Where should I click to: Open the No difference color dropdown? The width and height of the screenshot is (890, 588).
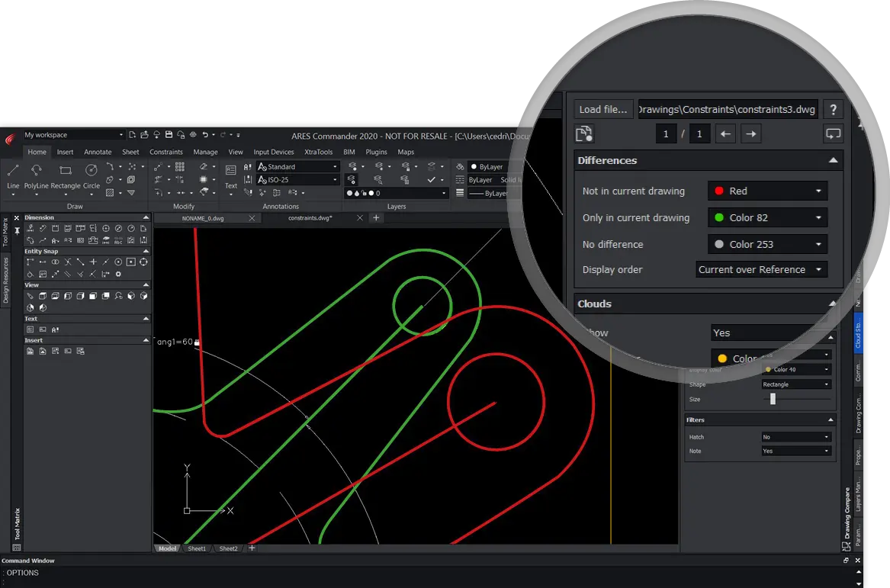pyautogui.click(x=767, y=244)
